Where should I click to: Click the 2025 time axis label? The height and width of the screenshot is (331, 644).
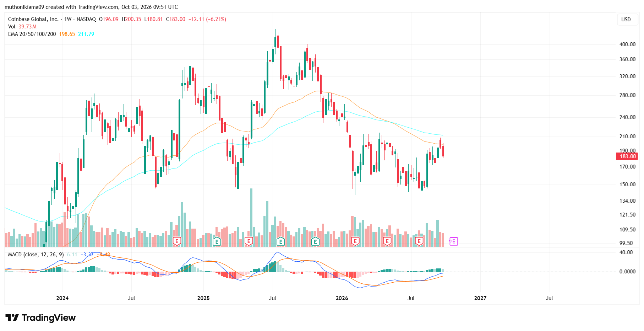(x=203, y=298)
